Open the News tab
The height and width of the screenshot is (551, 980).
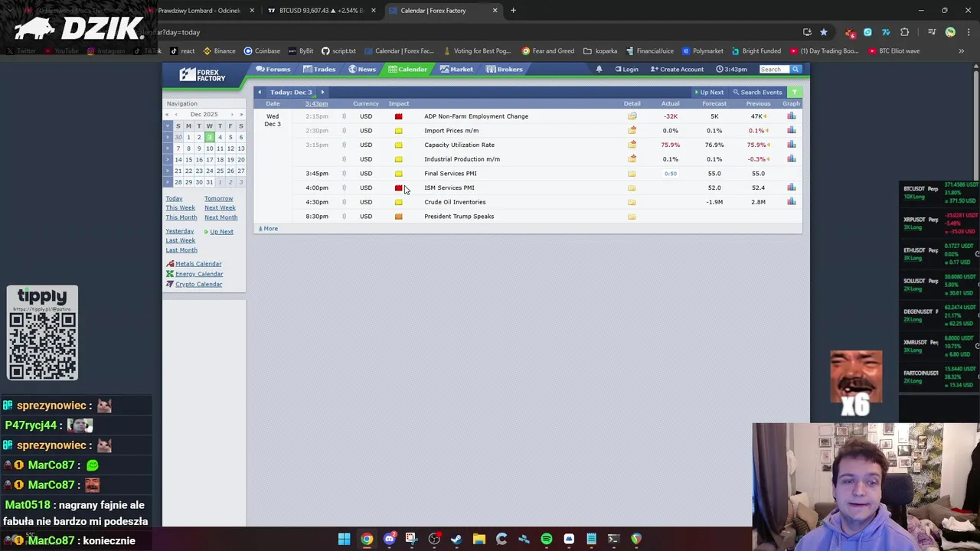tap(362, 70)
